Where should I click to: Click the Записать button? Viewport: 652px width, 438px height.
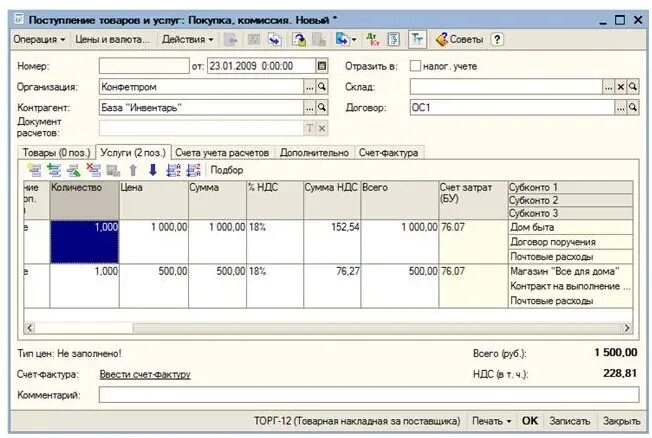click(569, 421)
